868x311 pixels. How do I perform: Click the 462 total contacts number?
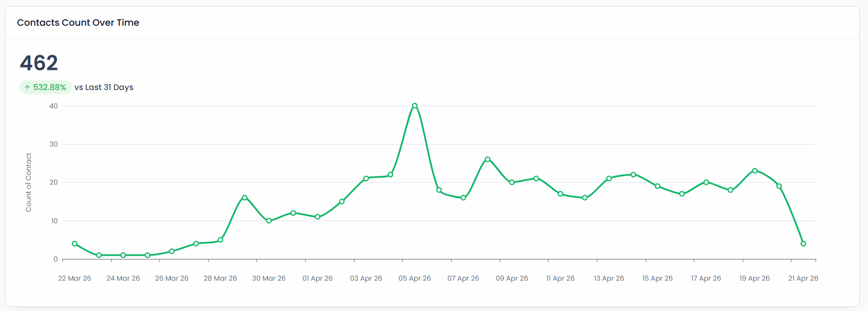(x=39, y=63)
